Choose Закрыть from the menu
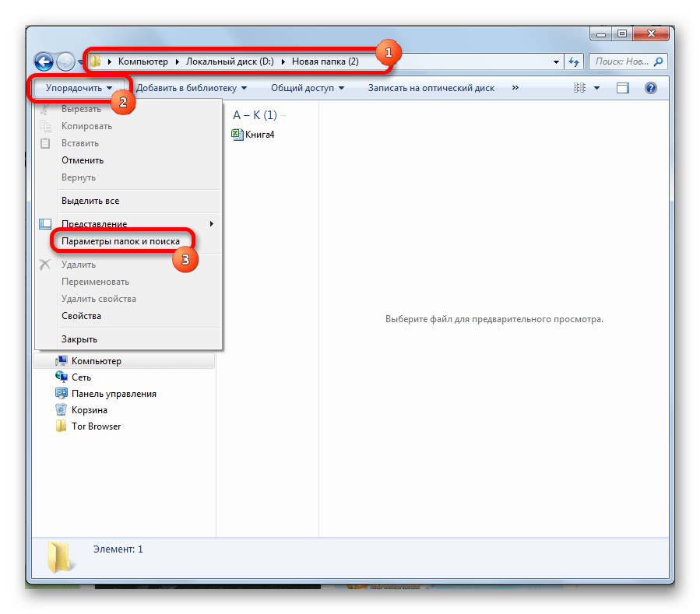700x614 pixels. coord(79,339)
